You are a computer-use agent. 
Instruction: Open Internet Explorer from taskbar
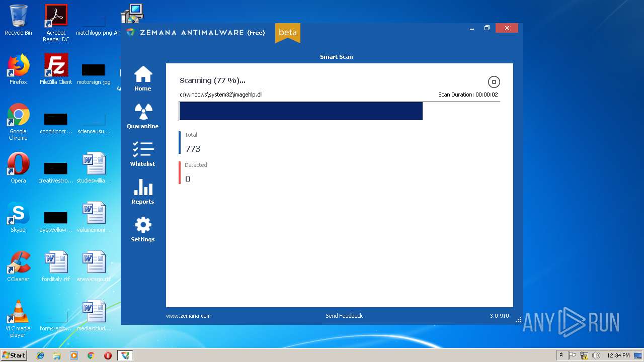40,355
